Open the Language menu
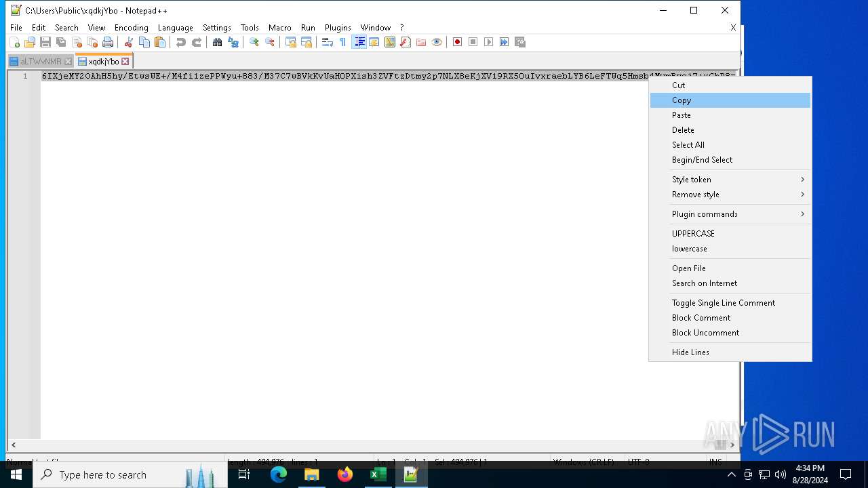 click(x=175, y=28)
